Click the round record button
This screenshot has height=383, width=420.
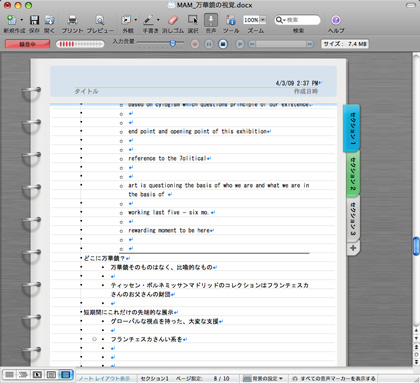[x=195, y=44]
